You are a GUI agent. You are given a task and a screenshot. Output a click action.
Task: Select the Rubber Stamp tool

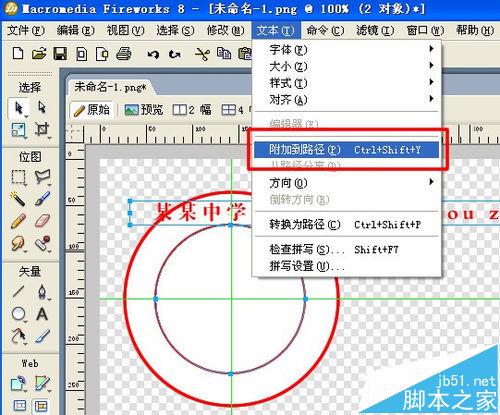pos(43,243)
